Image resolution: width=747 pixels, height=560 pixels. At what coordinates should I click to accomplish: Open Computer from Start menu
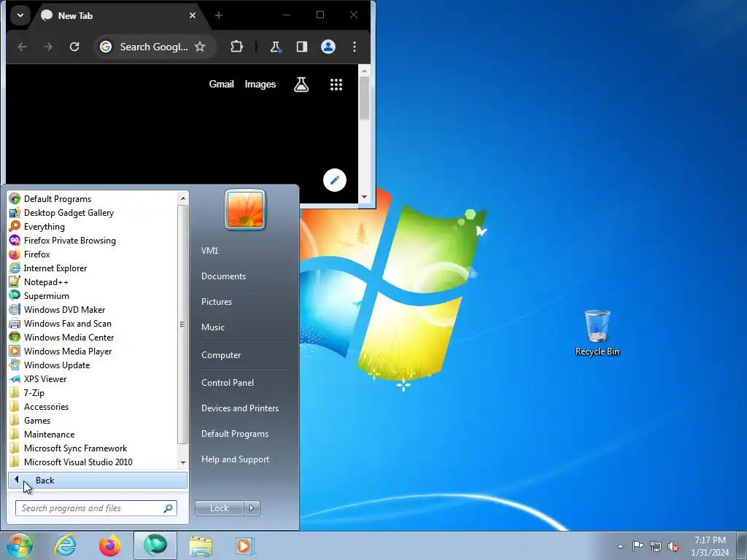click(244, 355)
